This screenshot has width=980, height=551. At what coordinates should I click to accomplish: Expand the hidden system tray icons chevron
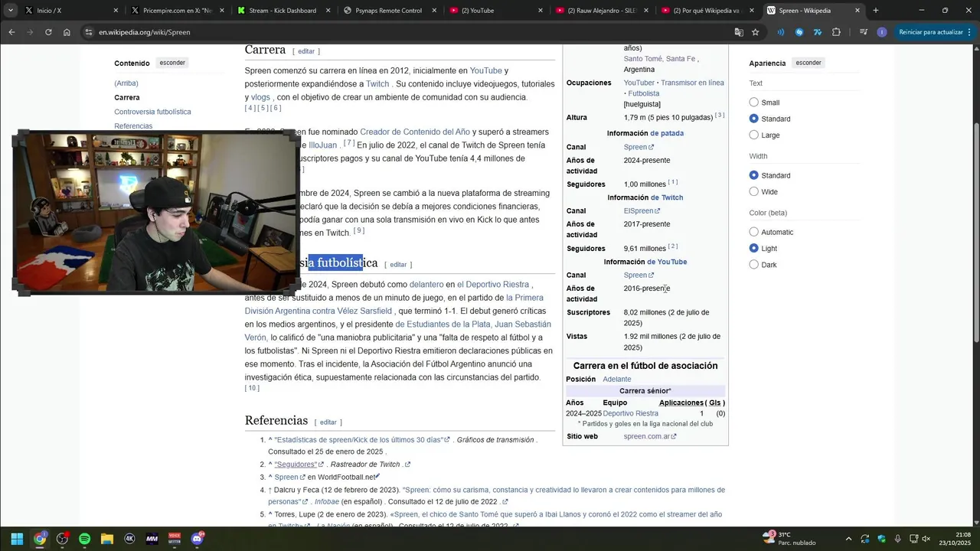[x=848, y=539]
